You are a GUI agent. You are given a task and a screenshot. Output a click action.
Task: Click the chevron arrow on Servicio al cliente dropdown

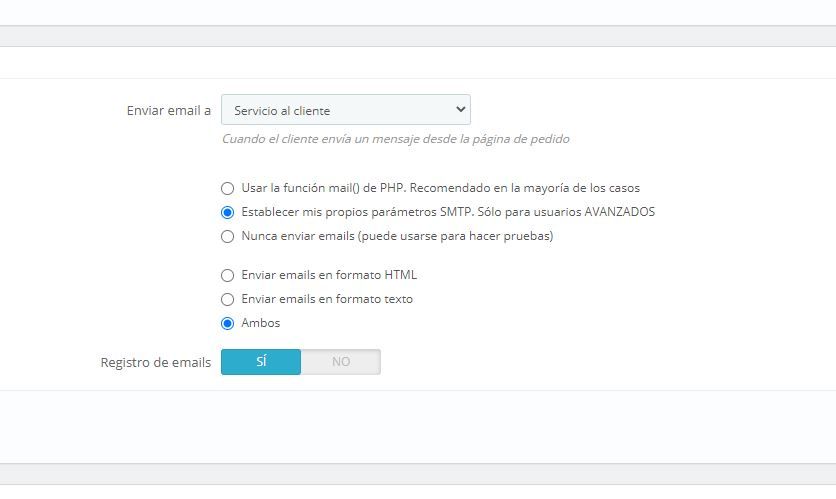coord(461,109)
